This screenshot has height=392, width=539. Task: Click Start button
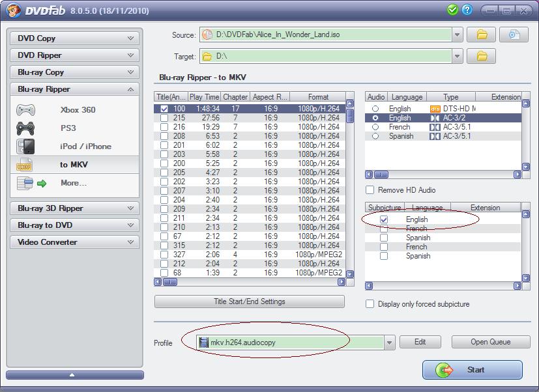point(473,370)
